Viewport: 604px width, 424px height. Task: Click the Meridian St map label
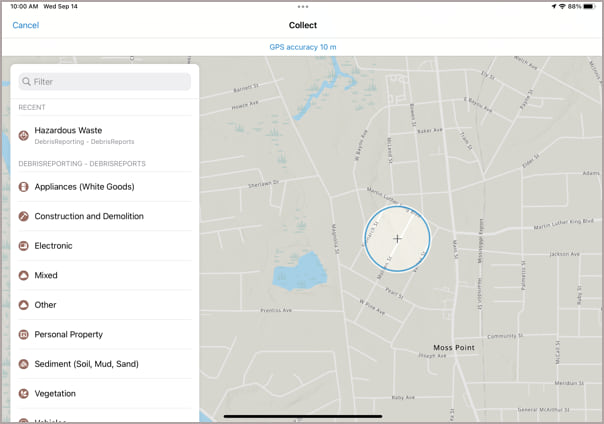pos(569,383)
